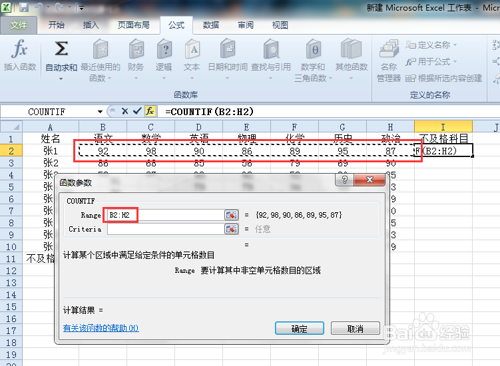Click Create from Selection (根据所选内容创建)
Screen dimensions: 500x366
[444, 78]
